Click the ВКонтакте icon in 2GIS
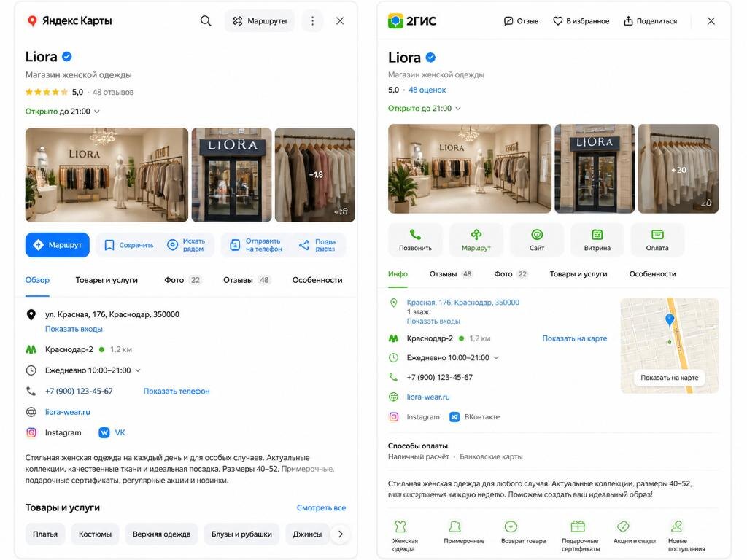This screenshot has height=560, width=747. click(x=455, y=416)
